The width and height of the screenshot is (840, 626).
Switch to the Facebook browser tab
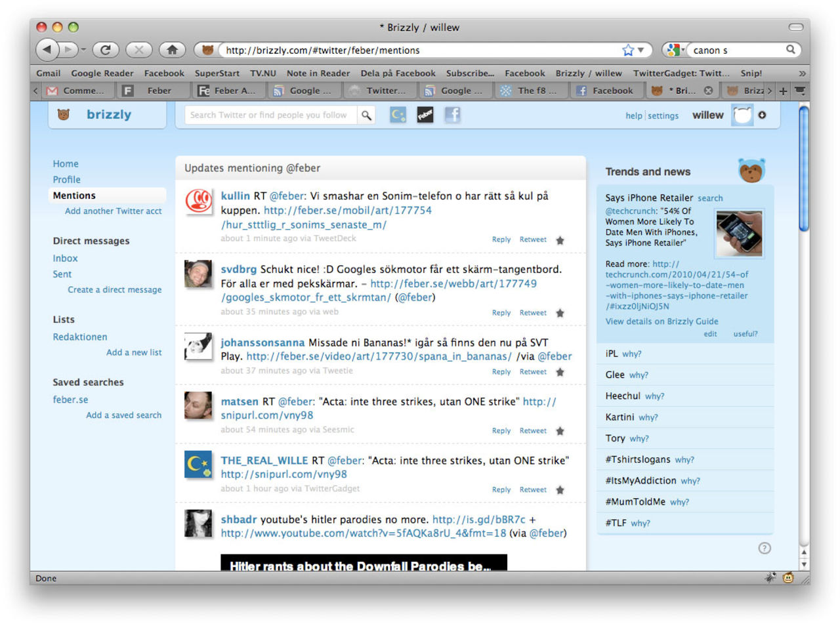[x=605, y=91]
